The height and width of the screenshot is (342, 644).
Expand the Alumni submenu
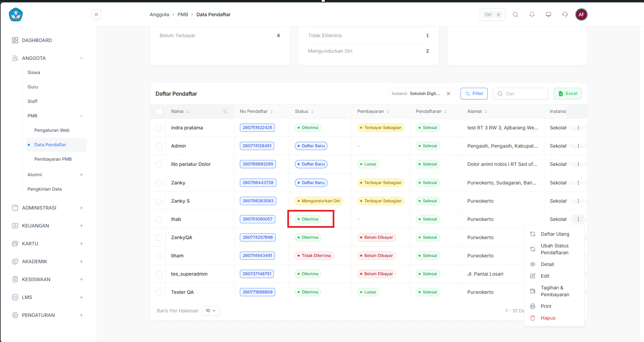point(81,175)
